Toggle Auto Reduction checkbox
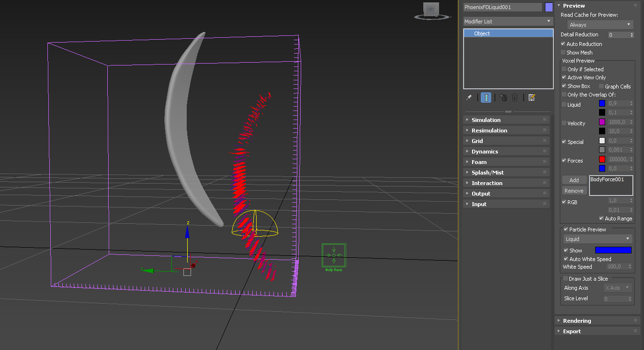This screenshot has height=350, width=644. pyautogui.click(x=564, y=44)
